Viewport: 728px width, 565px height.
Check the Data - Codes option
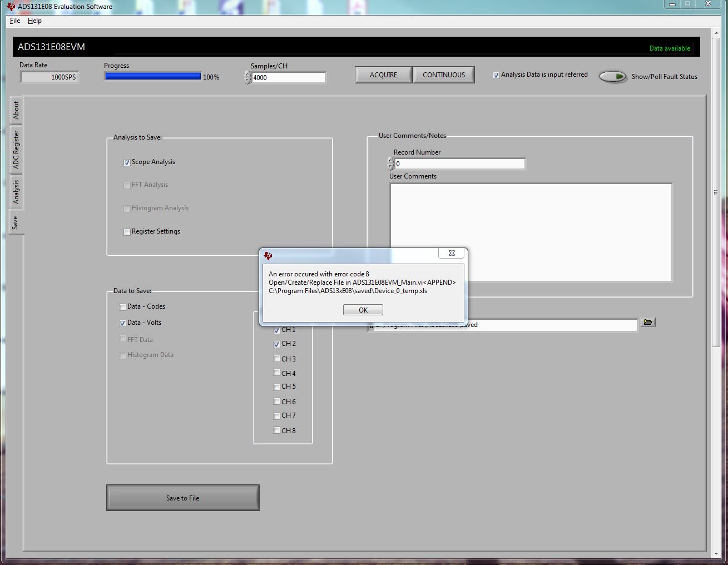(123, 307)
